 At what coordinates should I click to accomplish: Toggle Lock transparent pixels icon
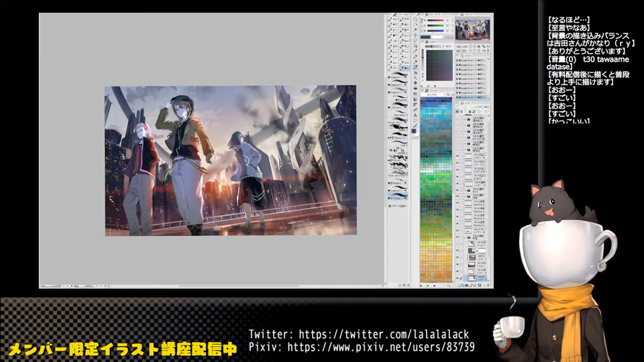click(474, 111)
